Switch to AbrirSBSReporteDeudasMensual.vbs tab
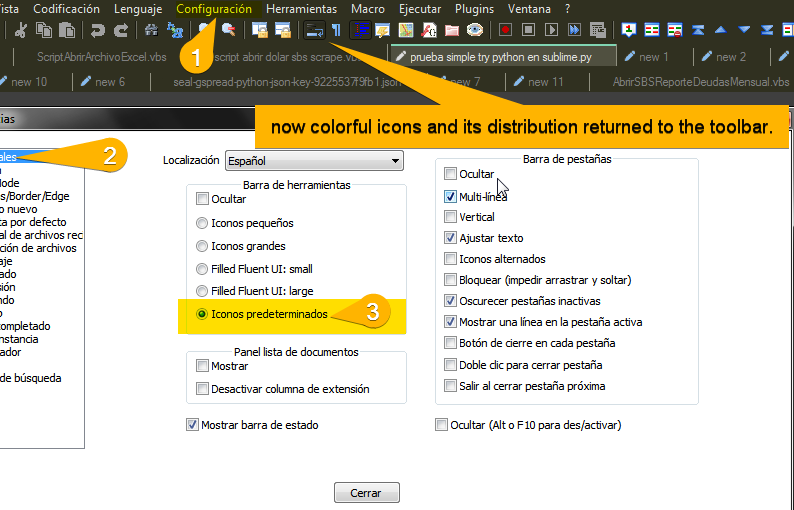 coord(701,82)
